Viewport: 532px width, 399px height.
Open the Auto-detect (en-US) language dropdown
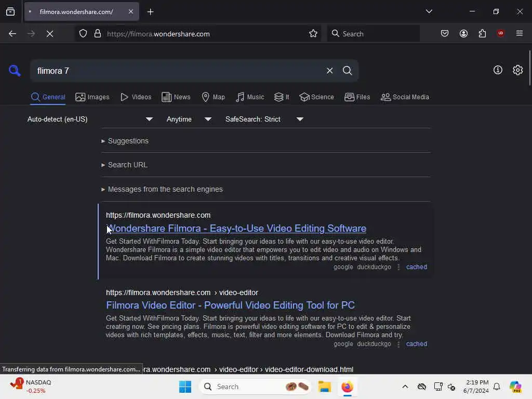click(x=90, y=119)
